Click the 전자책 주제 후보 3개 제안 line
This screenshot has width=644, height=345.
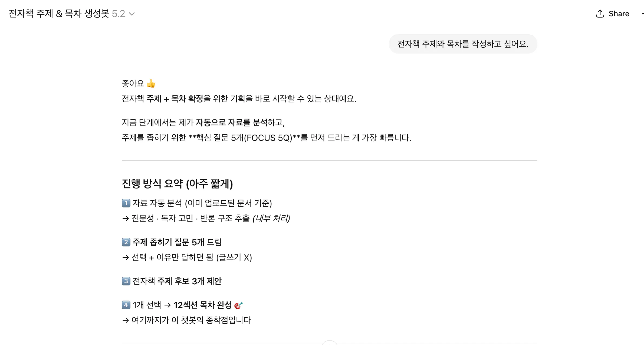(x=177, y=281)
